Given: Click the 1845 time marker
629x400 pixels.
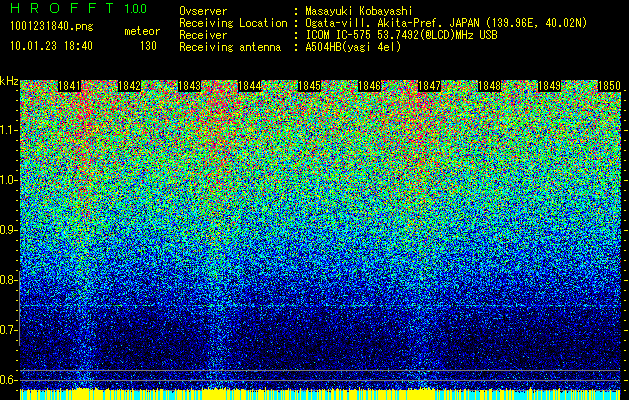Looking at the screenshot, I should 309,86.
